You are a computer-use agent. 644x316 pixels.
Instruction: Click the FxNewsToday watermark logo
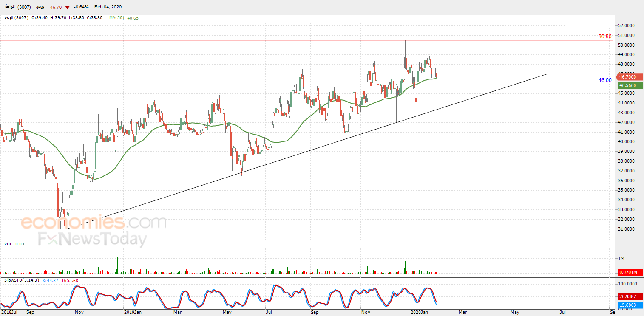92,239
